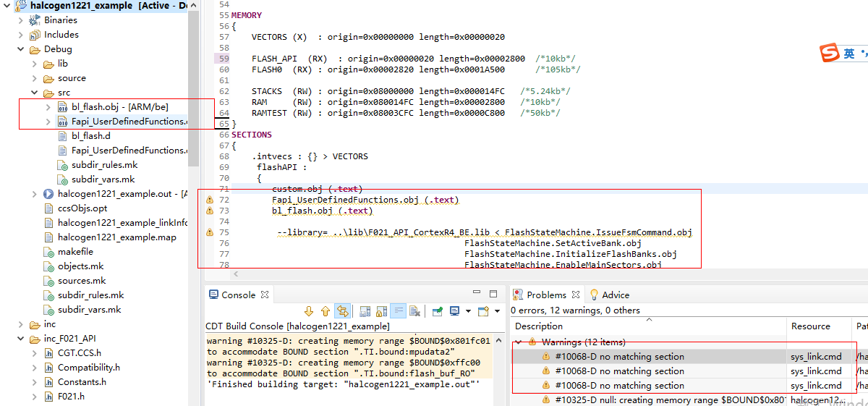Expand the Includes node
The width and height of the screenshot is (868, 406).
[21, 35]
